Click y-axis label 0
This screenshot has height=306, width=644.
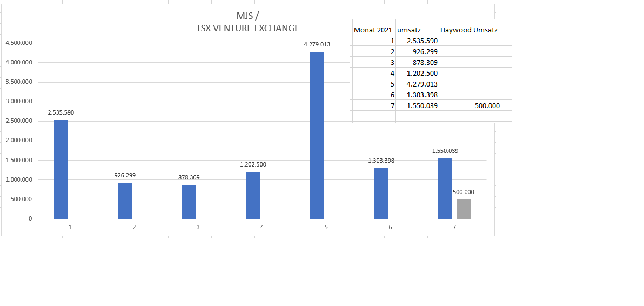coord(30,219)
